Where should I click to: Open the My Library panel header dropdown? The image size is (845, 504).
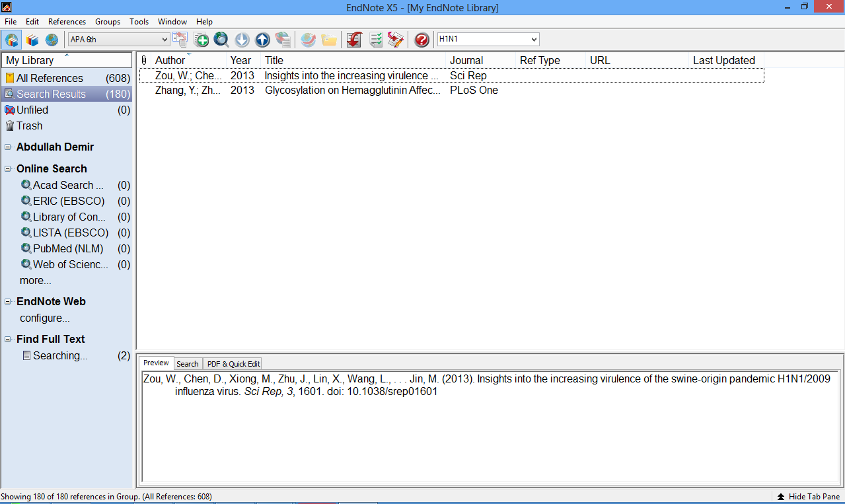point(66,60)
